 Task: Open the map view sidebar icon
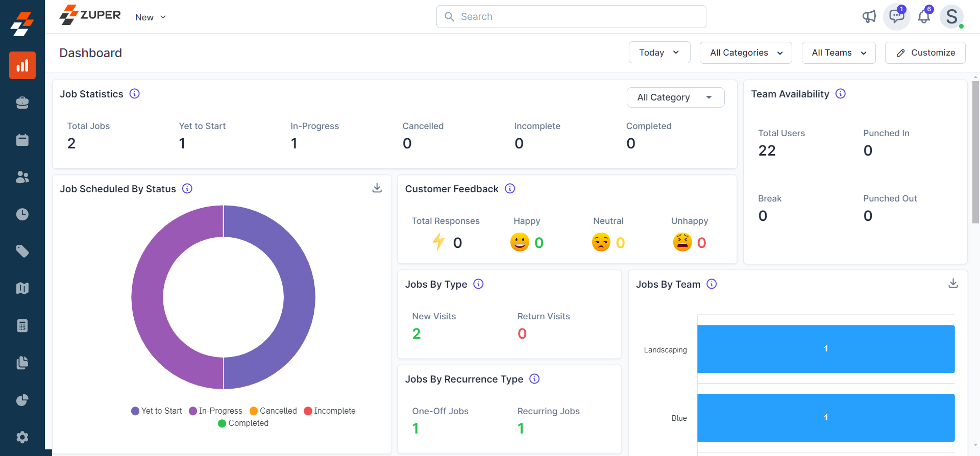coord(22,288)
